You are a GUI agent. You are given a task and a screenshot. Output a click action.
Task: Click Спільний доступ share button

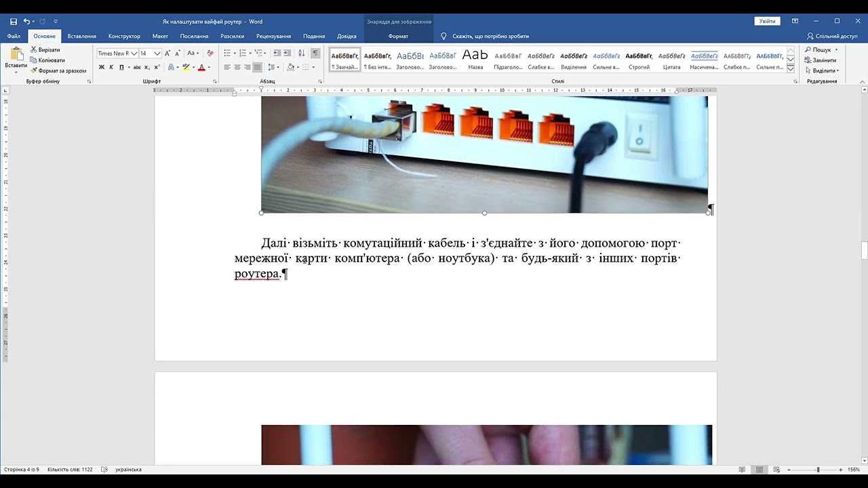pyautogui.click(x=832, y=36)
